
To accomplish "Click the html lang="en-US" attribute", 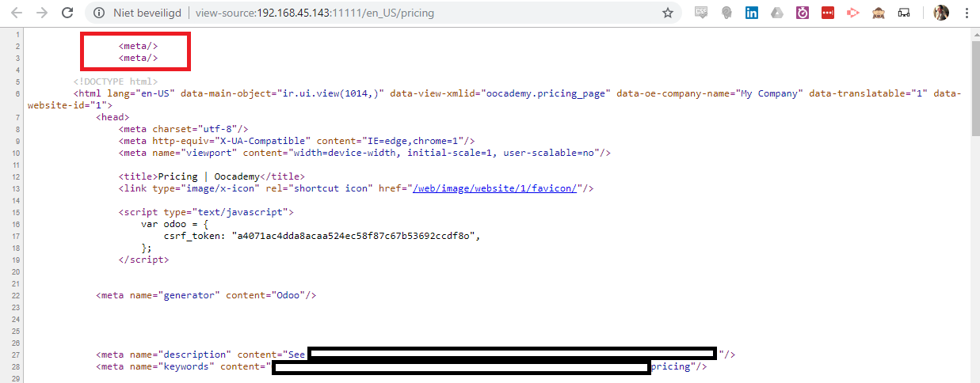I will click(141, 93).
